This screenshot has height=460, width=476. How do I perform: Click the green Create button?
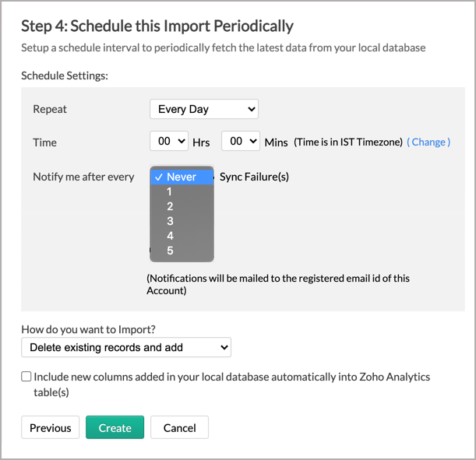(x=115, y=427)
